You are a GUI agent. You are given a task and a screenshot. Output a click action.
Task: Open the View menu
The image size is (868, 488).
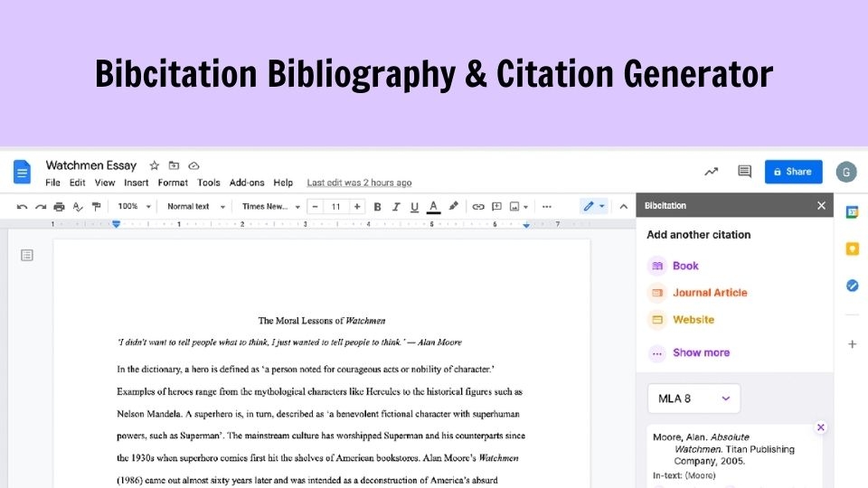pyautogui.click(x=105, y=183)
